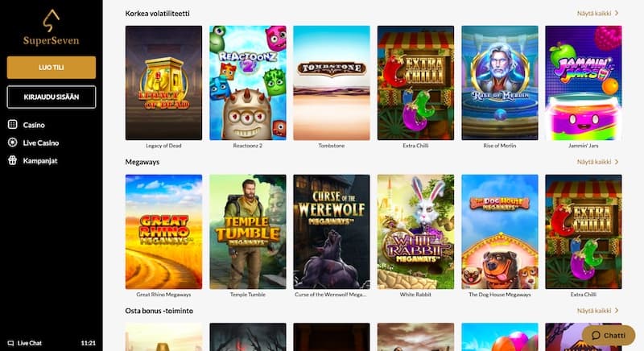
Task: Select Curse of the Werewolf Megaways
Action: click(x=332, y=232)
